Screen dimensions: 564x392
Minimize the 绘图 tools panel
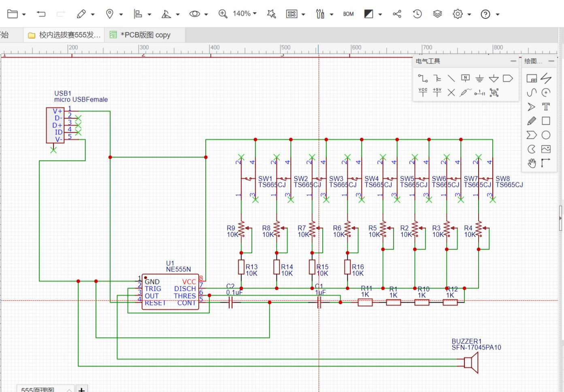click(551, 61)
